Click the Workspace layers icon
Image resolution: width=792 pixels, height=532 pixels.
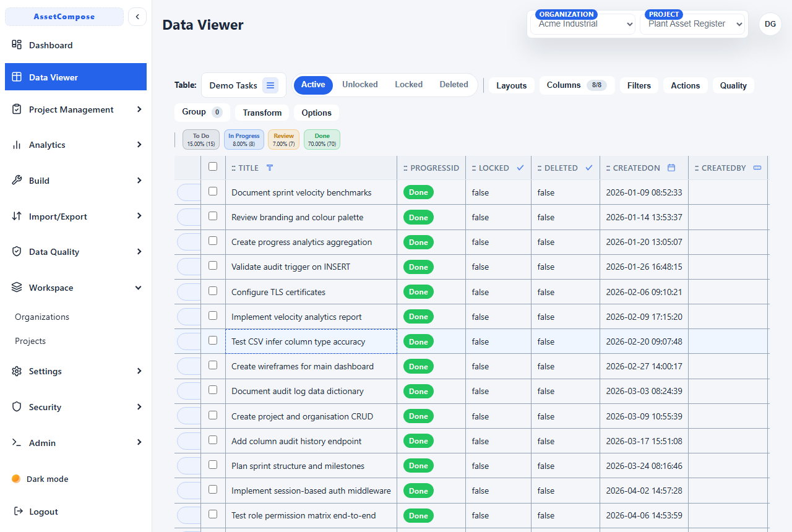[17, 288]
